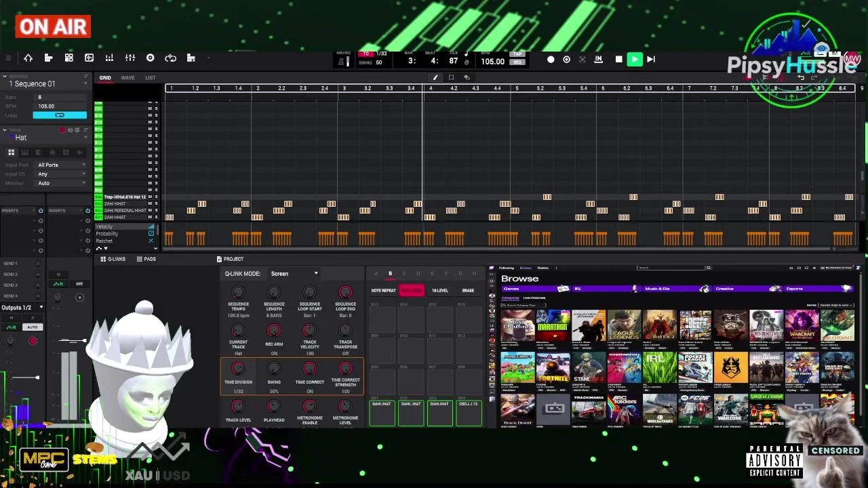The image size is (868, 488).
Task: Click the SEQUENCE TEMPO knob
Action: [238, 293]
